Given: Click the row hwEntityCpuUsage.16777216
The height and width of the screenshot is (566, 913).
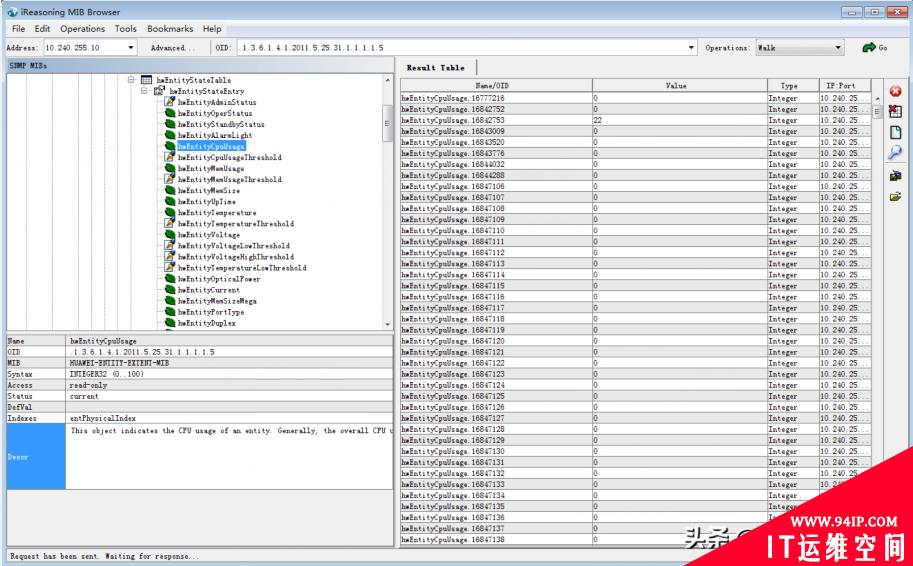Looking at the screenshot, I should (635, 98).
